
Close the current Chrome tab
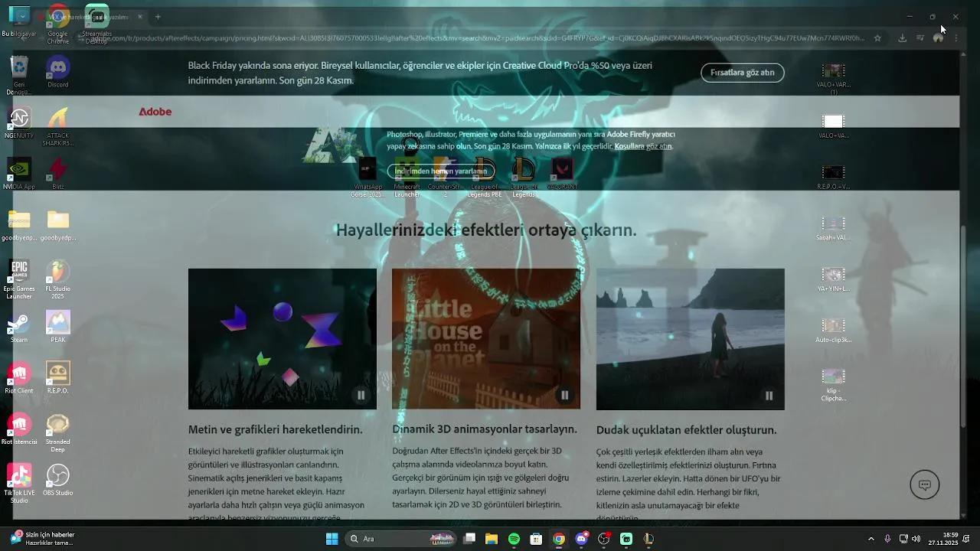(x=139, y=16)
